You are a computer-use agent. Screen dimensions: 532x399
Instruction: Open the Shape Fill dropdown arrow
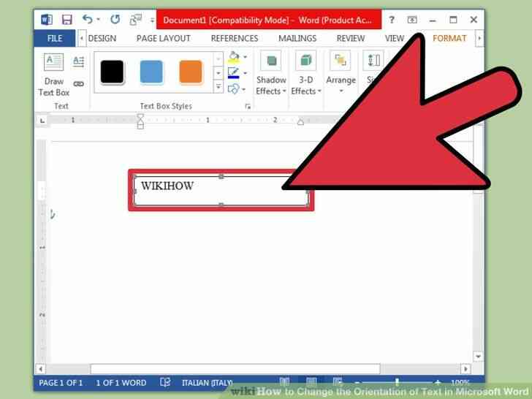pos(245,57)
